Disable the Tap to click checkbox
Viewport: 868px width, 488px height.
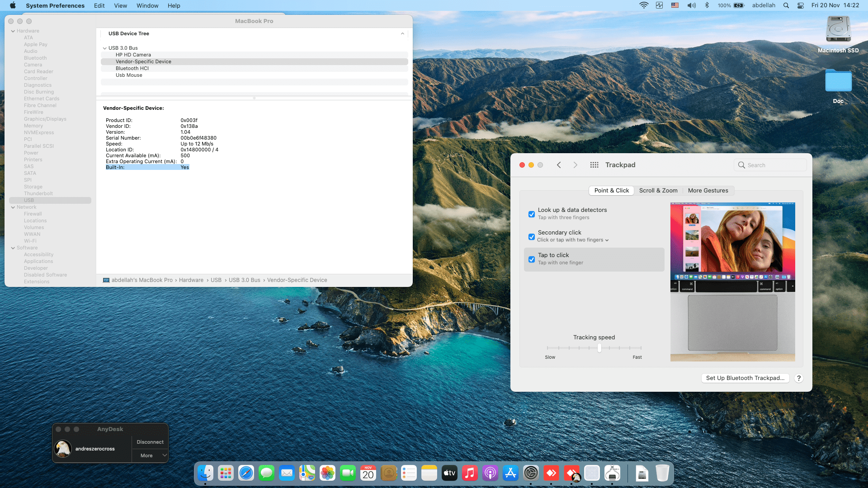coord(532,259)
